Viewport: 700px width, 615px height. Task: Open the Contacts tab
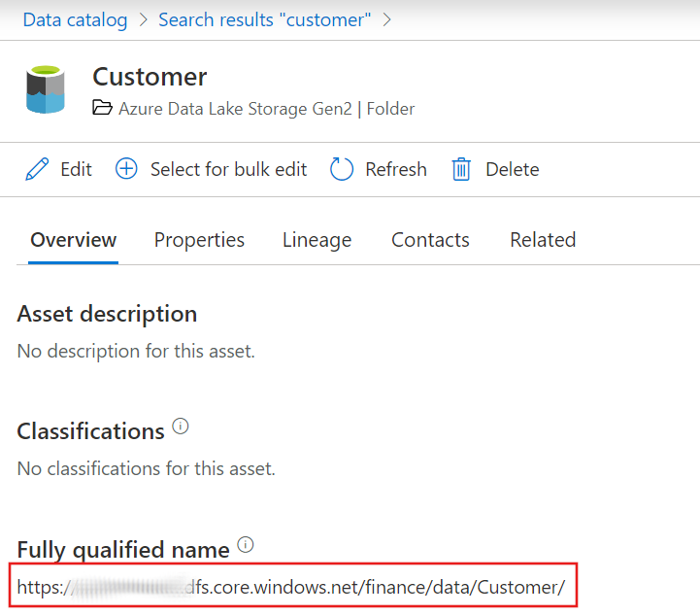point(430,240)
